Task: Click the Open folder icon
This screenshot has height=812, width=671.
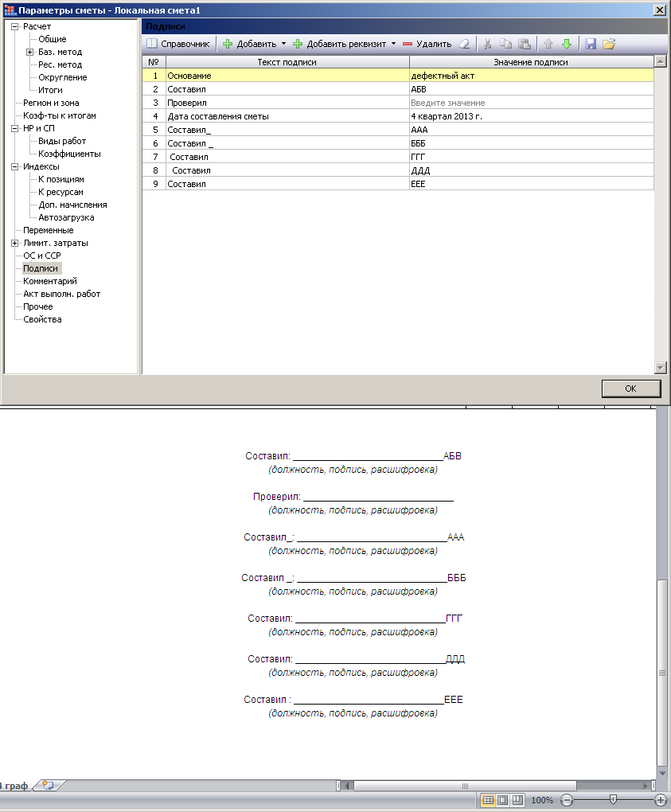Action: 610,44
